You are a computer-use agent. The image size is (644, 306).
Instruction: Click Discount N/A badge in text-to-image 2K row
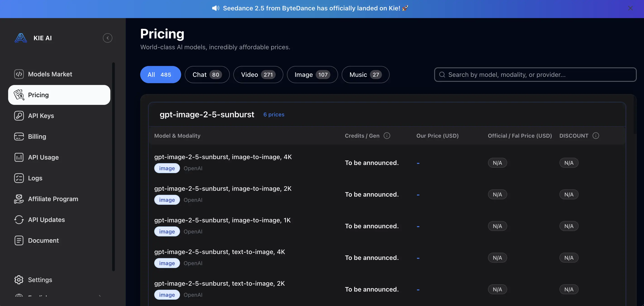(569, 289)
